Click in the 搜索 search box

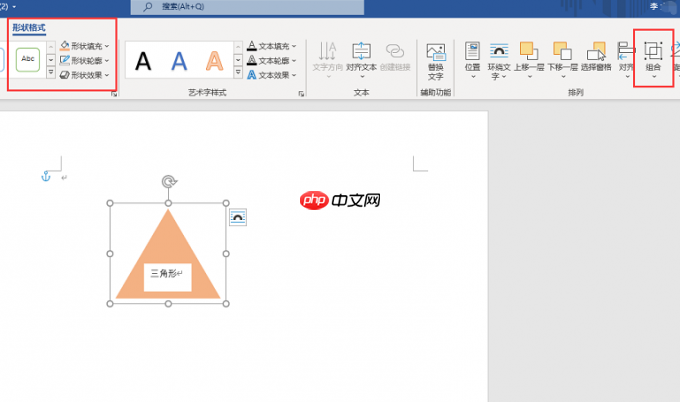(x=247, y=7)
